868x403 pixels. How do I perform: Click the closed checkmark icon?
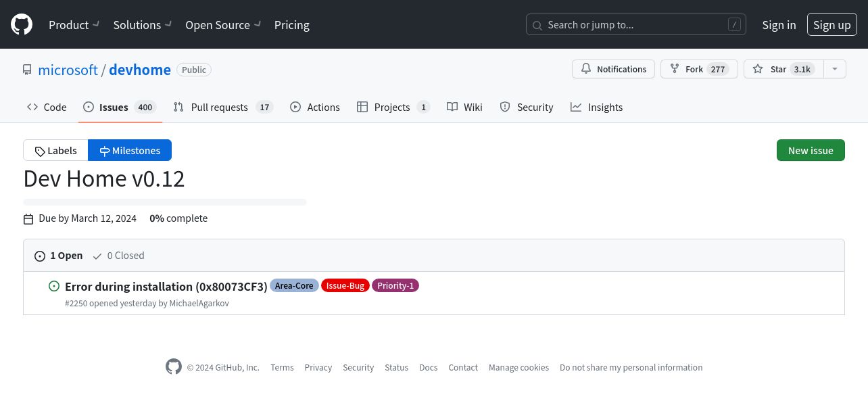tap(97, 256)
